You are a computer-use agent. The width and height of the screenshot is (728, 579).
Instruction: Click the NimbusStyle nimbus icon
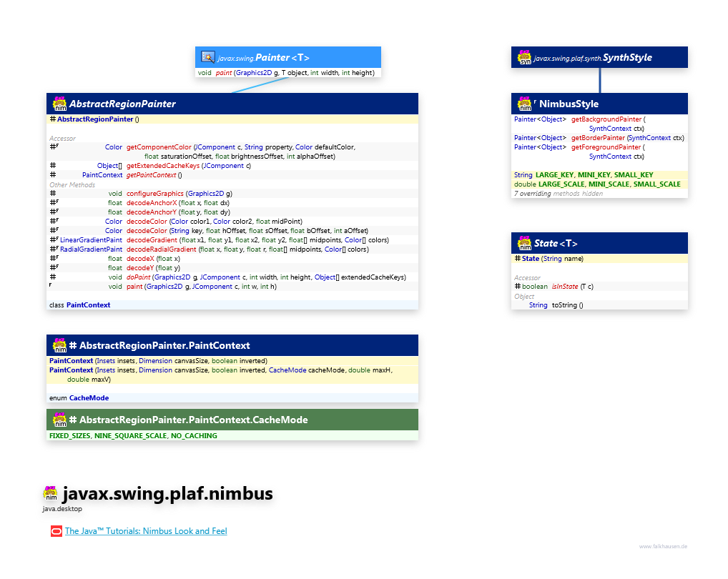pyautogui.click(x=525, y=104)
